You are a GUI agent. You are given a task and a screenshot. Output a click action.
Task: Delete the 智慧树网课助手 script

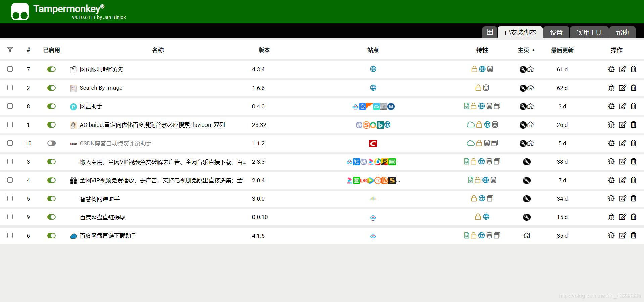pyautogui.click(x=633, y=198)
